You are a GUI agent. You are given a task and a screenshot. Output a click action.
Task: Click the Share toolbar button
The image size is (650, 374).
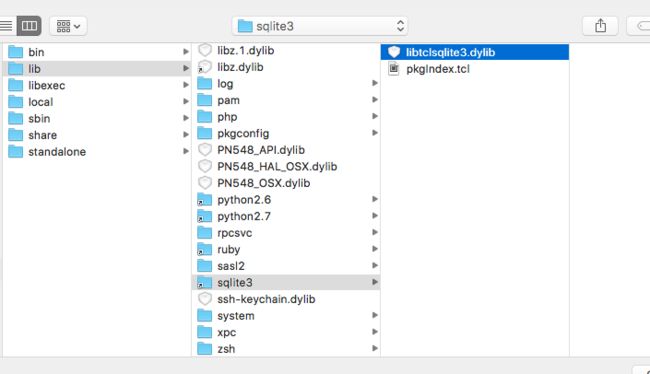pyautogui.click(x=600, y=26)
